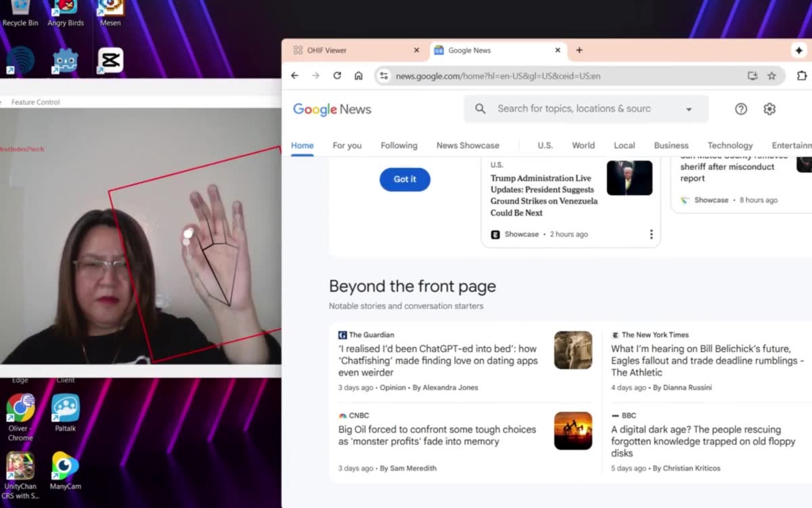The height and width of the screenshot is (508, 812).
Task: Select Google News browser tab
Action: pyautogui.click(x=498, y=50)
